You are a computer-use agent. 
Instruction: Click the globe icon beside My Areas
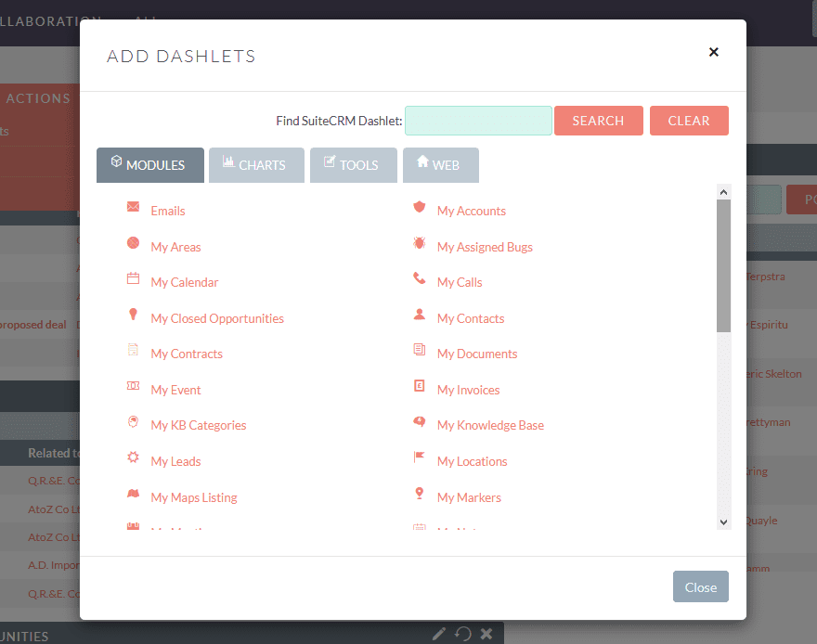click(134, 242)
